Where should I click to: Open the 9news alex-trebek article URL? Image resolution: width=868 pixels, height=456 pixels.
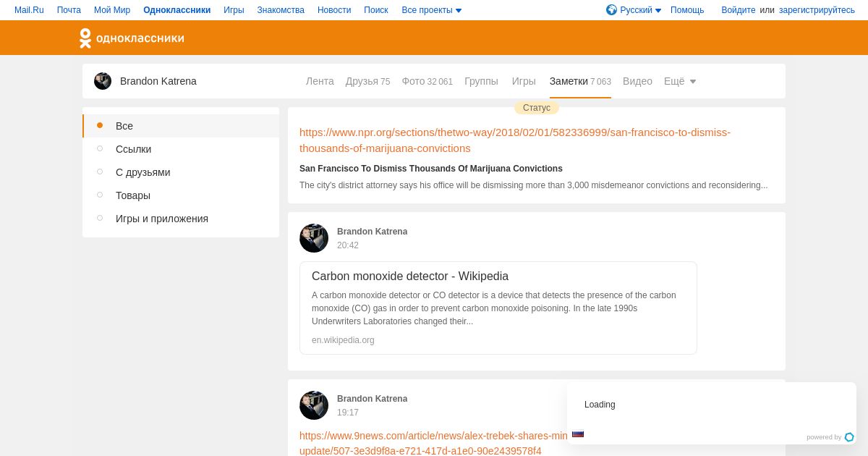(434, 443)
